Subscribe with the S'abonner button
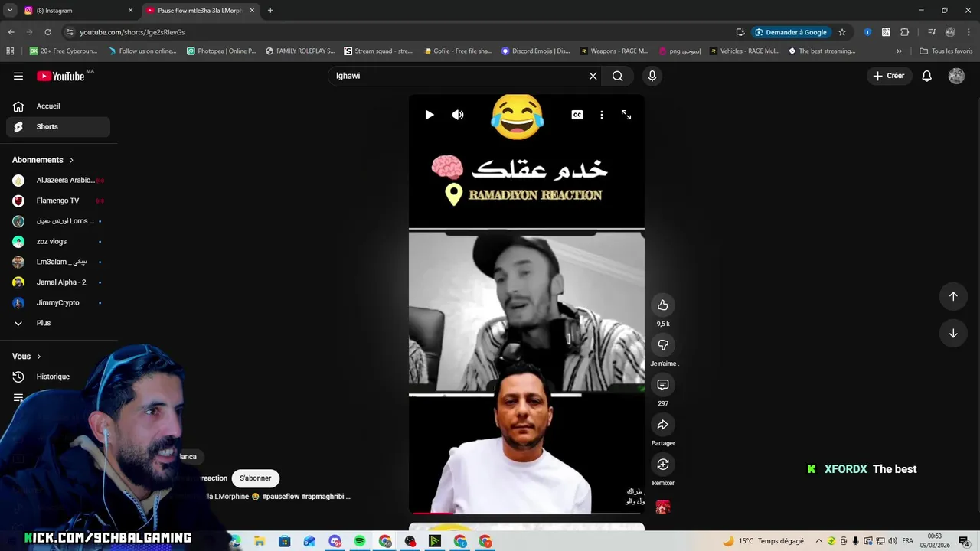This screenshot has width=980, height=551. click(255, 478)
